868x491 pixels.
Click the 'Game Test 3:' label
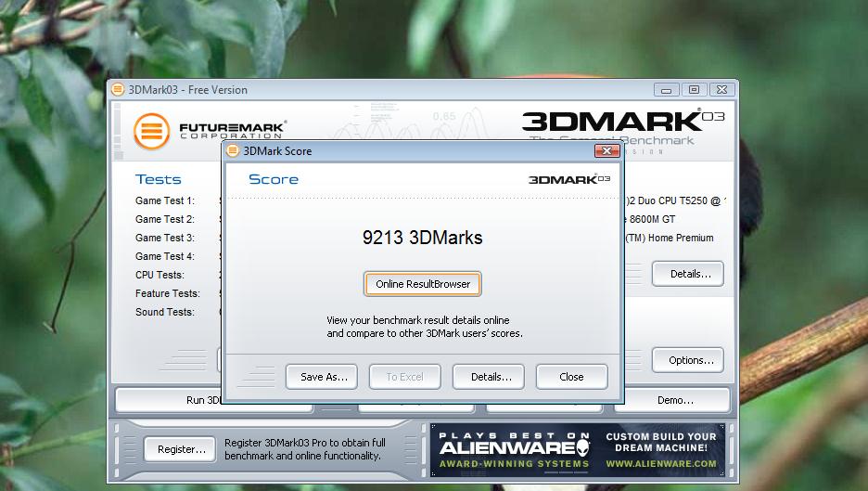165,238
